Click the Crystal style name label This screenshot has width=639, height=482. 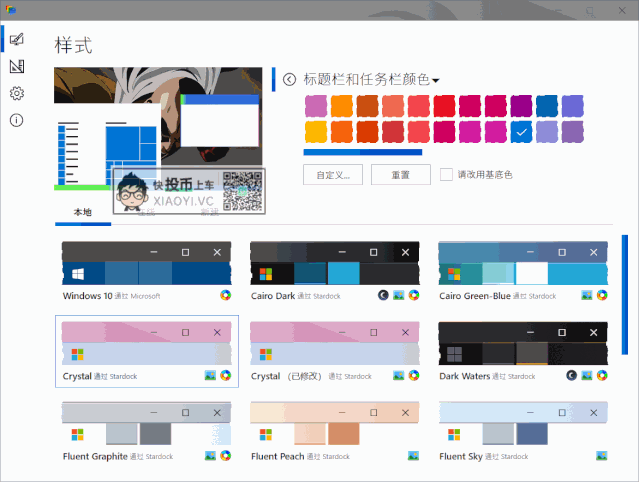click(77, 376)
